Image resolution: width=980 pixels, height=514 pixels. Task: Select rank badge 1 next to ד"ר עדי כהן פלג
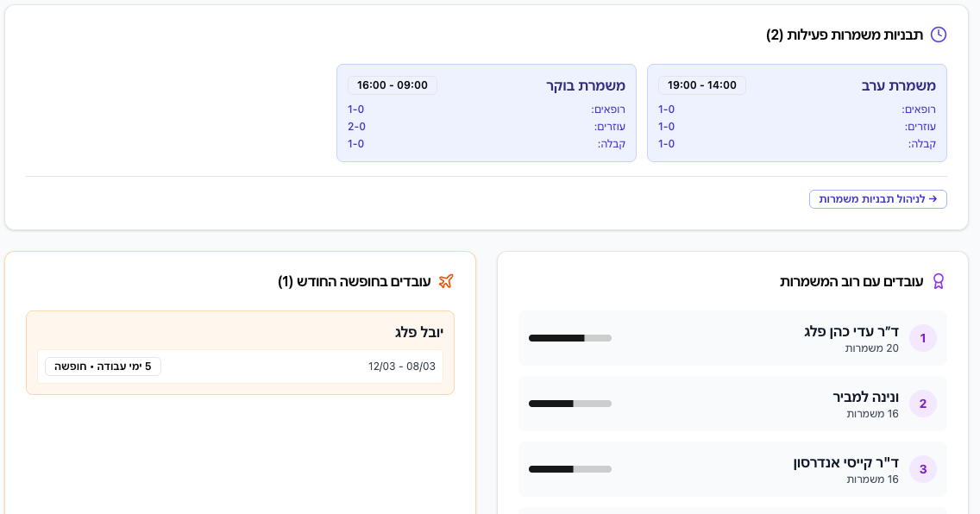(923, 338)
